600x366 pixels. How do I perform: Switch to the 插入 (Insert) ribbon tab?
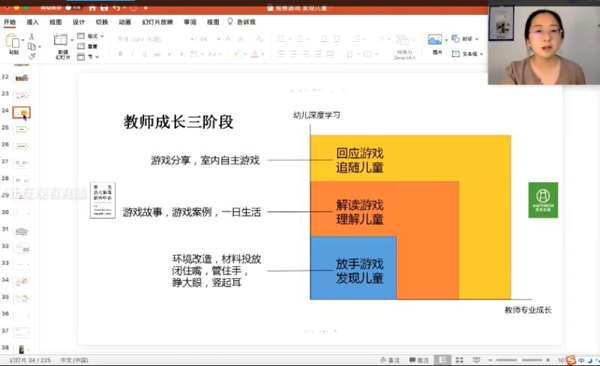(x=33, y=22)
